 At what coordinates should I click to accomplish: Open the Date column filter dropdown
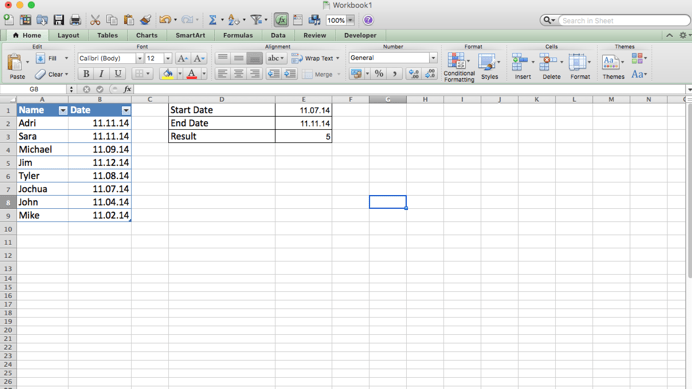[x=126, y=110]
